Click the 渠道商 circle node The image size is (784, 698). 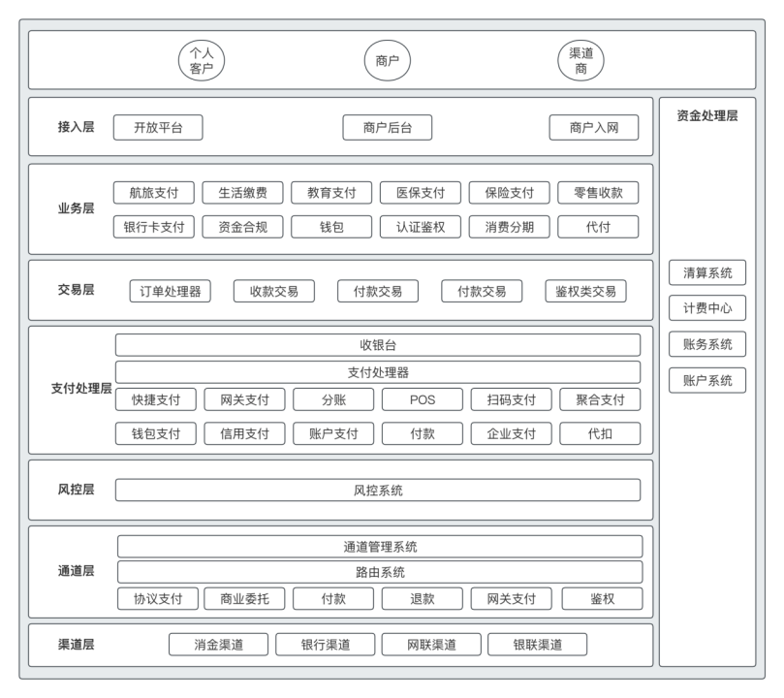(580, 60)
